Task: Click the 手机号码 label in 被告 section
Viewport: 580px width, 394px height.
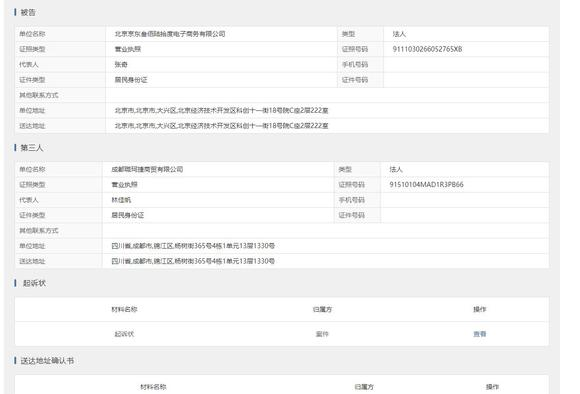Action: (355, 64)
